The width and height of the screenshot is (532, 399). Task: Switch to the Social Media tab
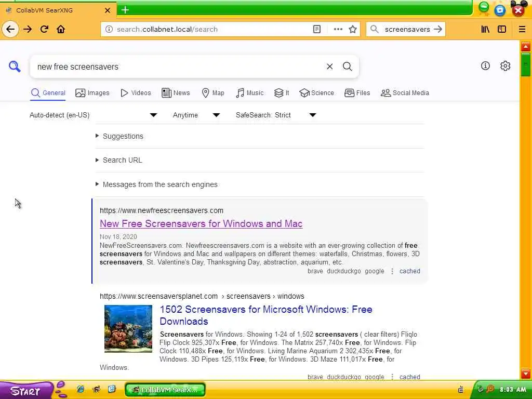[405, 93]
